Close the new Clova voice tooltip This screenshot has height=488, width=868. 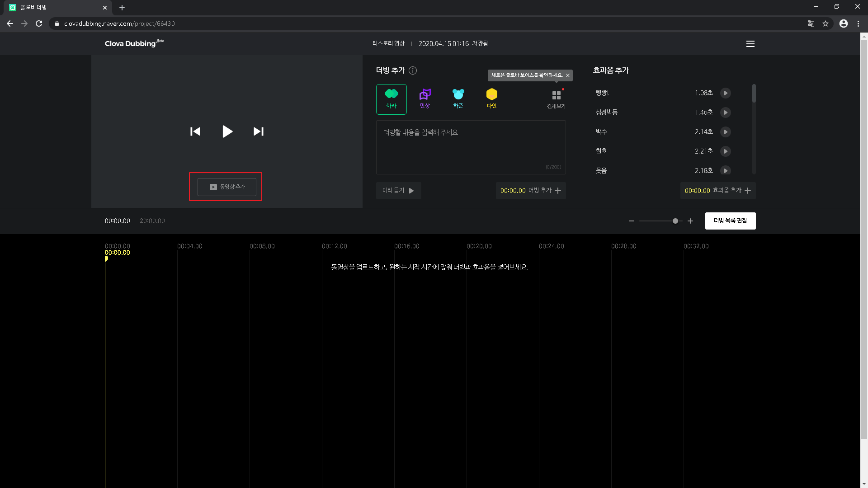568,75
